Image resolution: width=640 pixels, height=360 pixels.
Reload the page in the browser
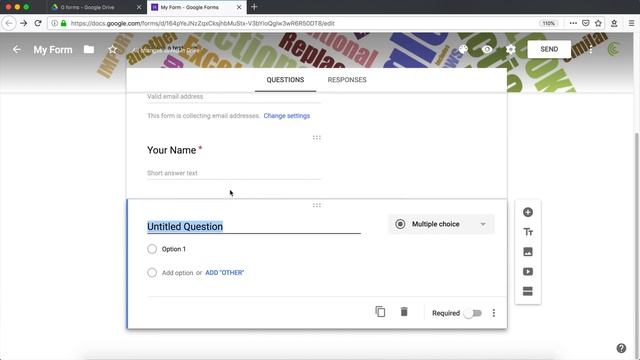click(x=38, y=23)
